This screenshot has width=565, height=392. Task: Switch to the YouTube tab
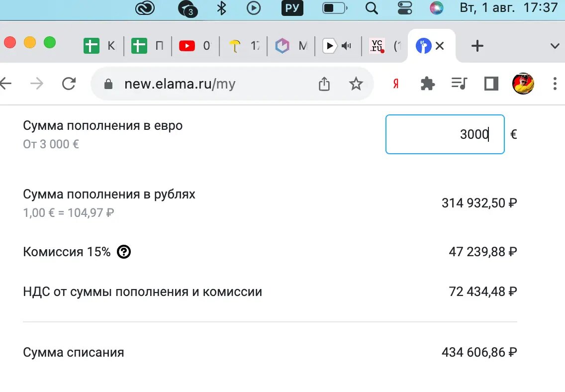click(195, 46)
